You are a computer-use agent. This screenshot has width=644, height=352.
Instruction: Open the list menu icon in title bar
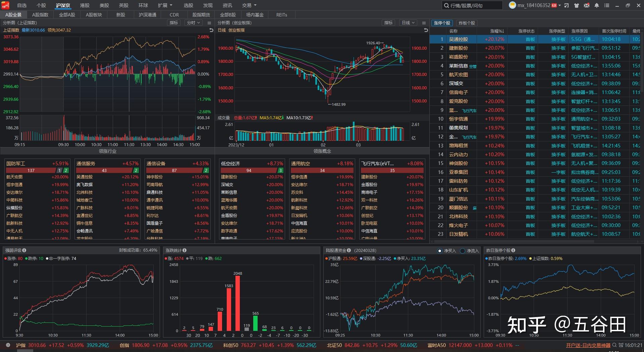[x=607, y=6]
